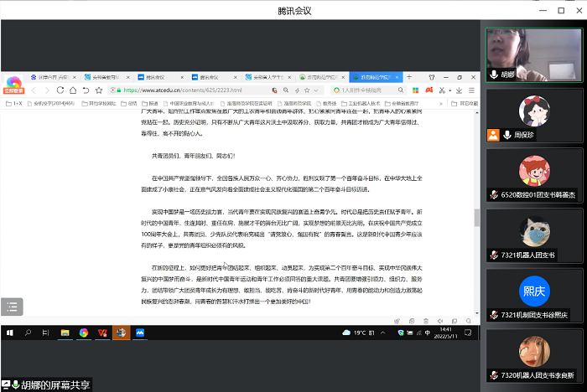The width and height of the screenshot is (587, 392).
Task: Open the notification center icon
Action: pos(468,333)
